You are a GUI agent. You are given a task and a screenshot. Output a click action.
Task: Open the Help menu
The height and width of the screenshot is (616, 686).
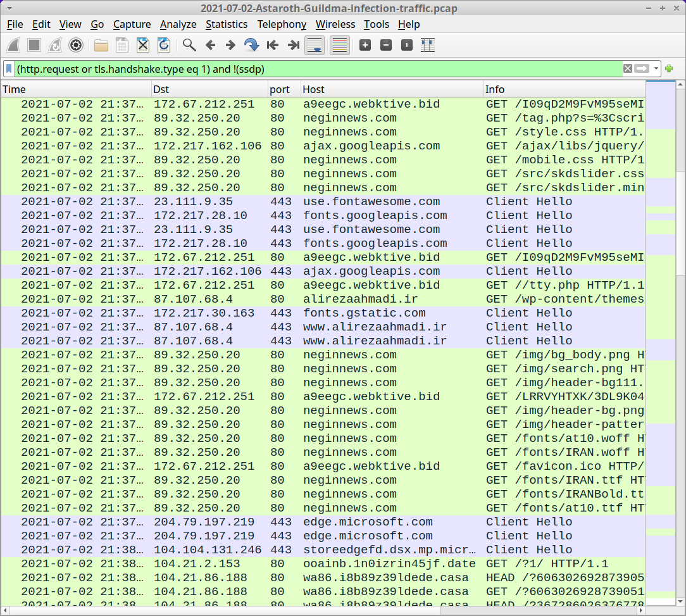tap(409, 25)
